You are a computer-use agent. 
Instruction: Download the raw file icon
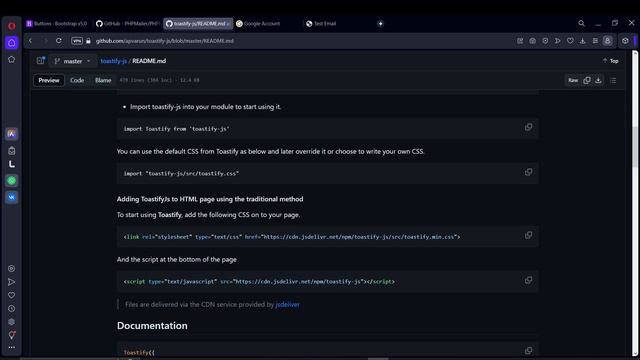[598, 80]
